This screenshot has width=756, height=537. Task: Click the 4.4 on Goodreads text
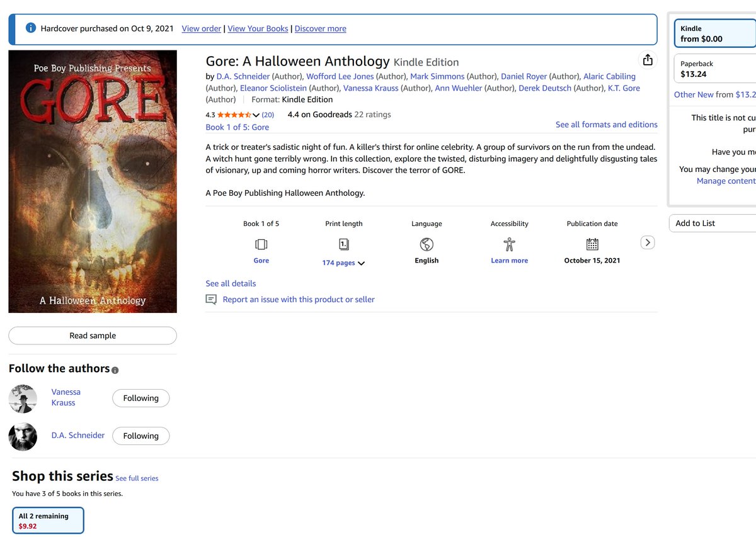tap(319, 115)
